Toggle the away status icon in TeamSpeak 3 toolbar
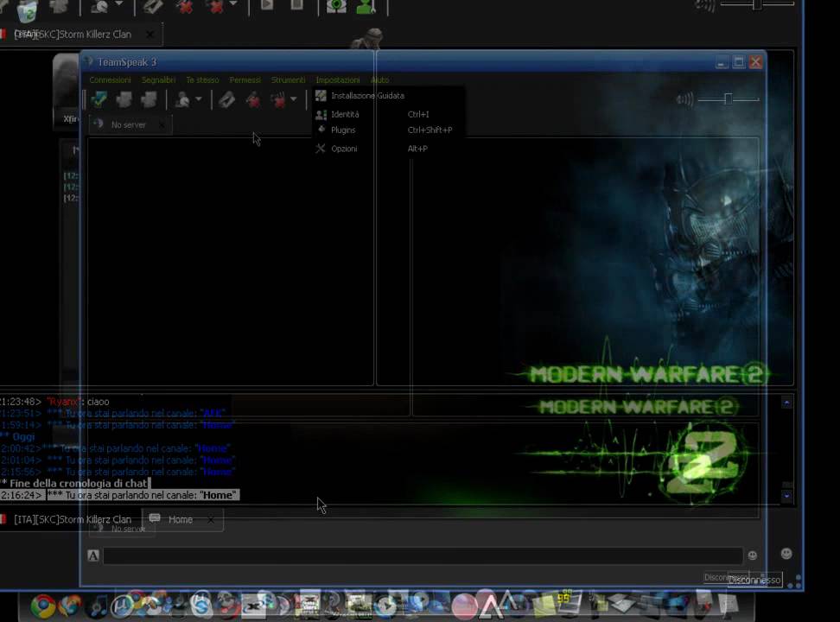Screen dimensions: 840x622 [182, 99]
